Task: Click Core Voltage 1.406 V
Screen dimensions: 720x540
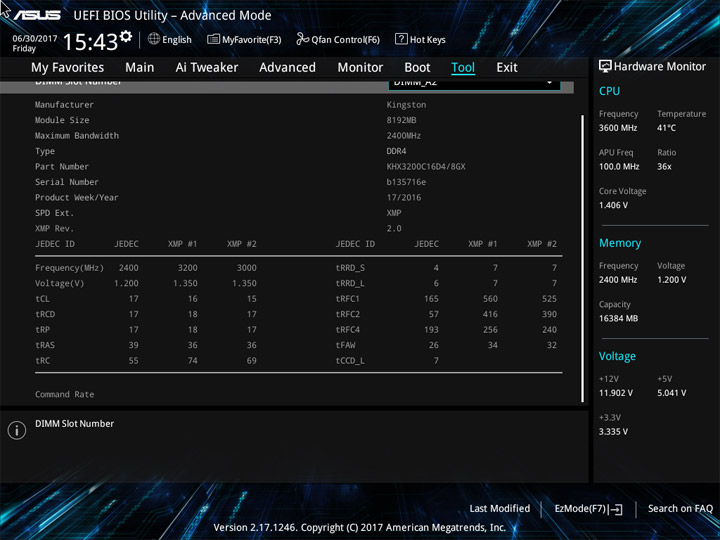Action: pyautogui.click(x=613, y=205)
